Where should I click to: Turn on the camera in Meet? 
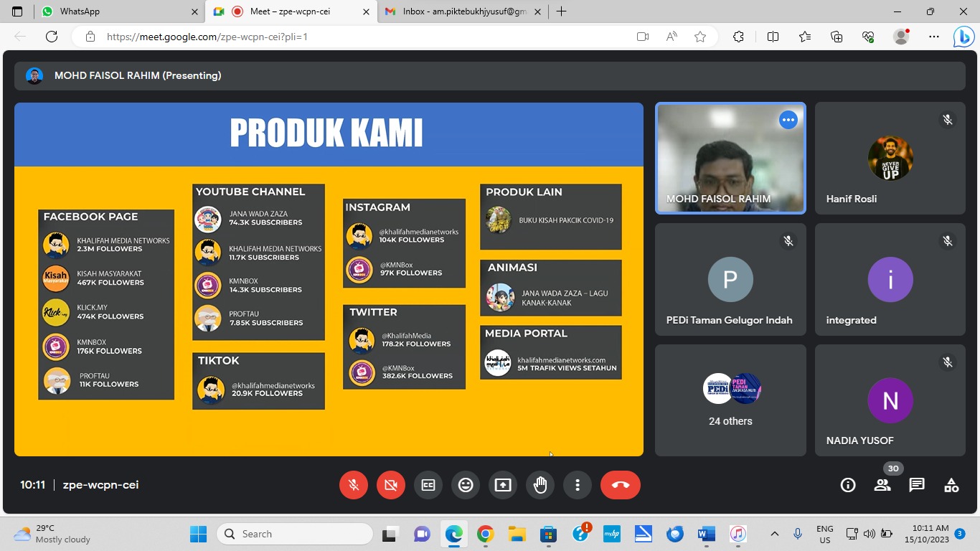tap(391, 485)
